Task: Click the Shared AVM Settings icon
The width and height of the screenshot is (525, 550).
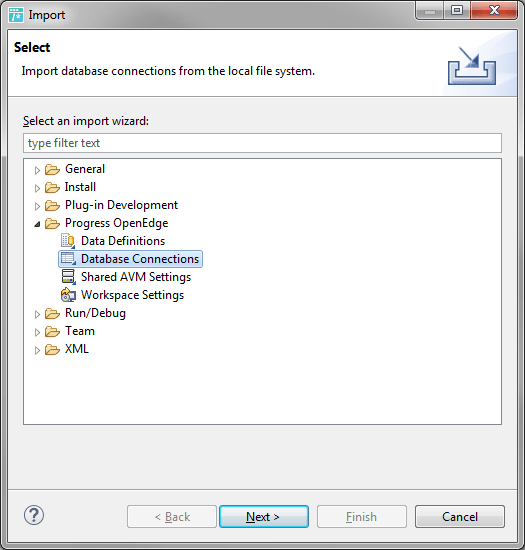Action: [x=68, y=277]
